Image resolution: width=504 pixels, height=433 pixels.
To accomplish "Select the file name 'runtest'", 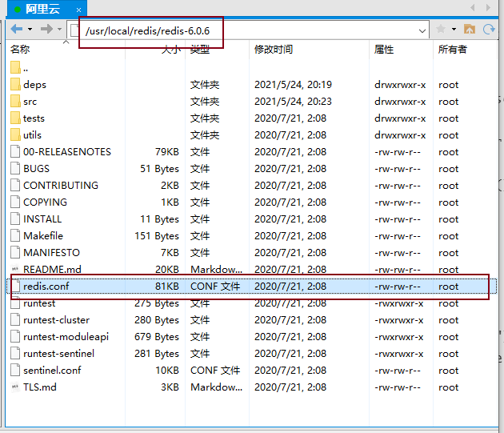I will (x=39, y=303).
